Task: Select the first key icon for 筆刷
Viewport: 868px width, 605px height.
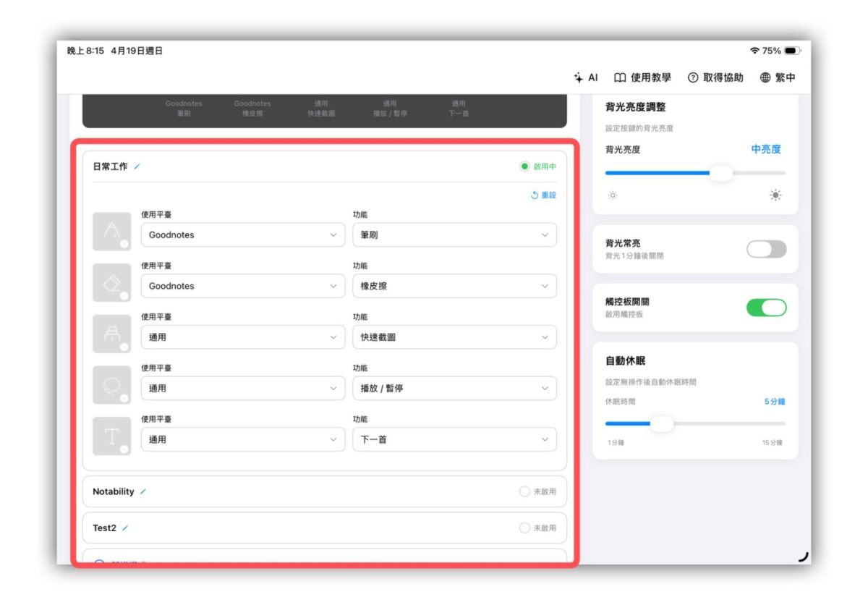Action: point(112,232)
